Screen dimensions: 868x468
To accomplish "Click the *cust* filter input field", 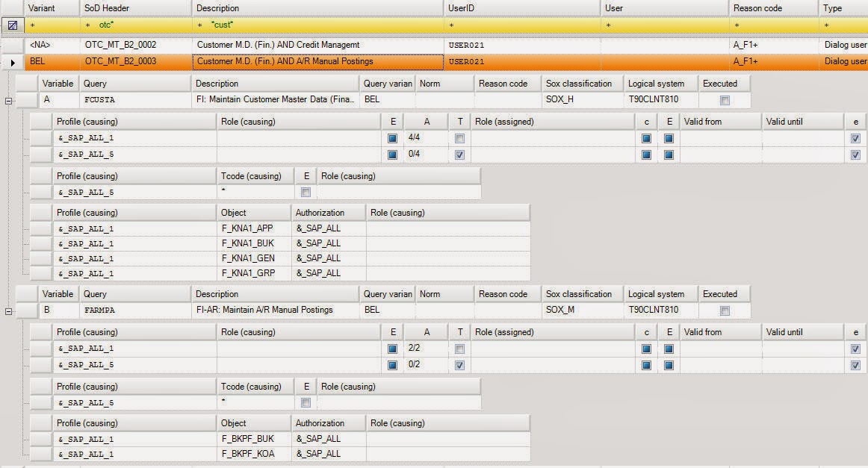I will tap(299, 25).
